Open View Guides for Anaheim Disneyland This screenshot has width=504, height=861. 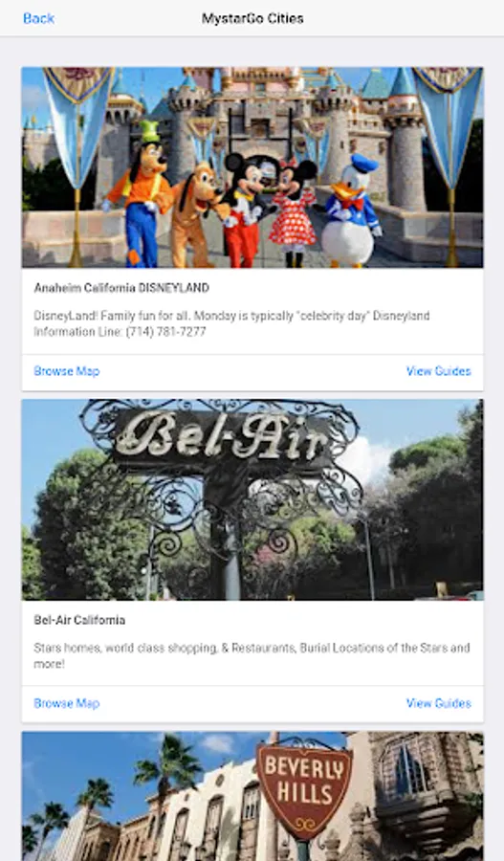439,371
